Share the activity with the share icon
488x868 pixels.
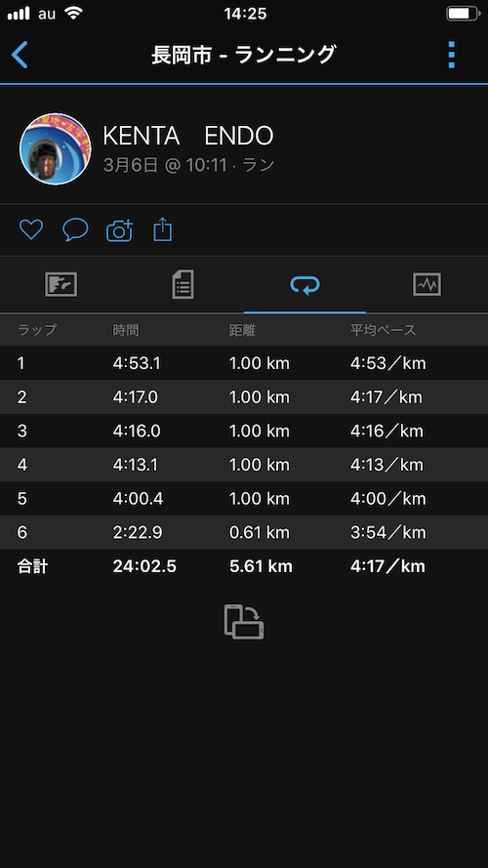coord(163,229)
